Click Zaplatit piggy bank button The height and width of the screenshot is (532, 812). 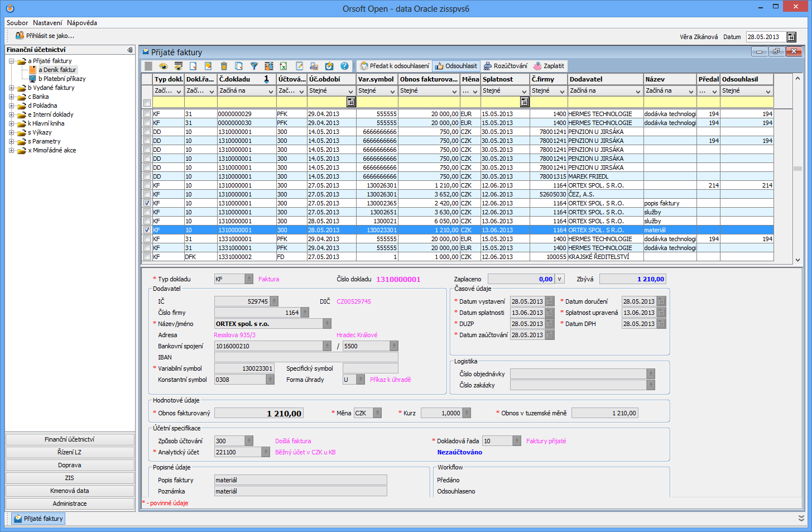tap(549, 66)
